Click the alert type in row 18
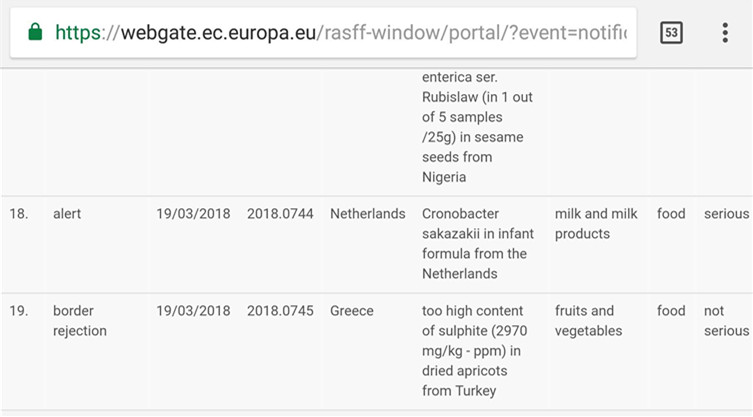Viewport: 753px width, 417px height. tap(67, 214)
